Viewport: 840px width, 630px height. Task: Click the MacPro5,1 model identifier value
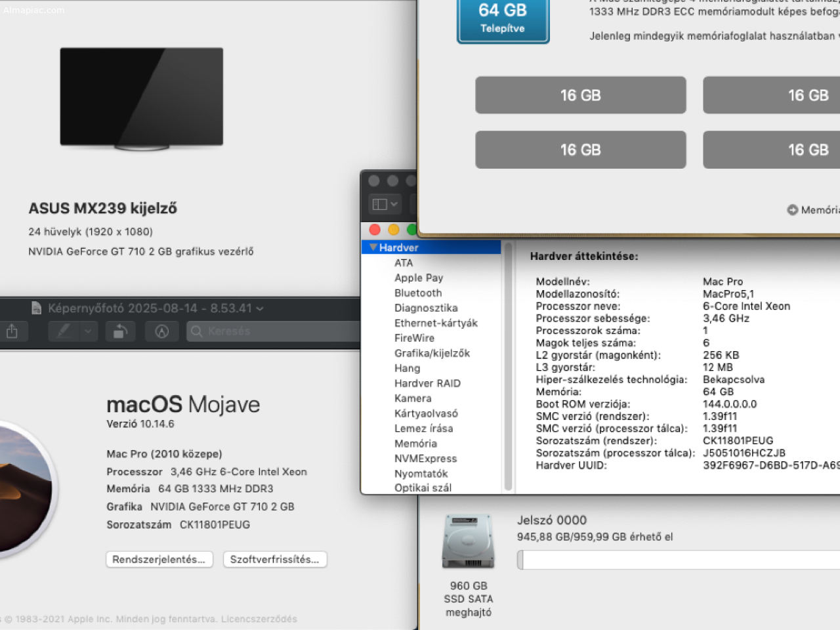pos(728,294)
